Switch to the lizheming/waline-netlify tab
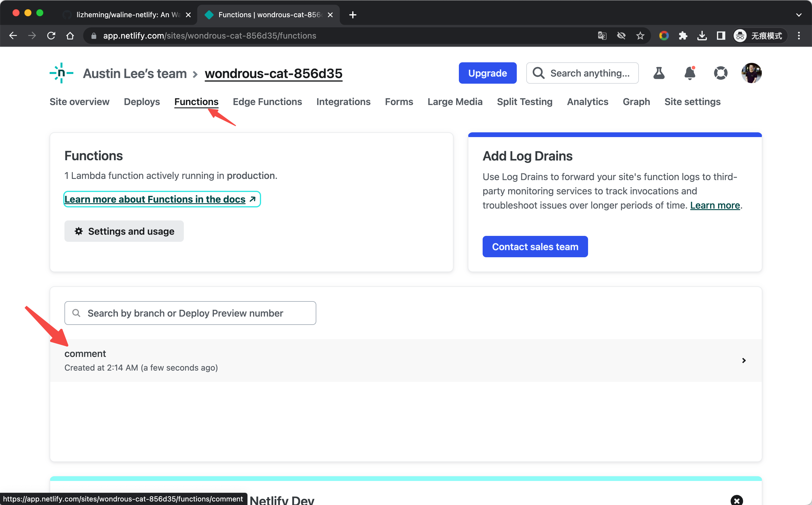This screenshot has width=812, height=505. click(x=124, y=15)
